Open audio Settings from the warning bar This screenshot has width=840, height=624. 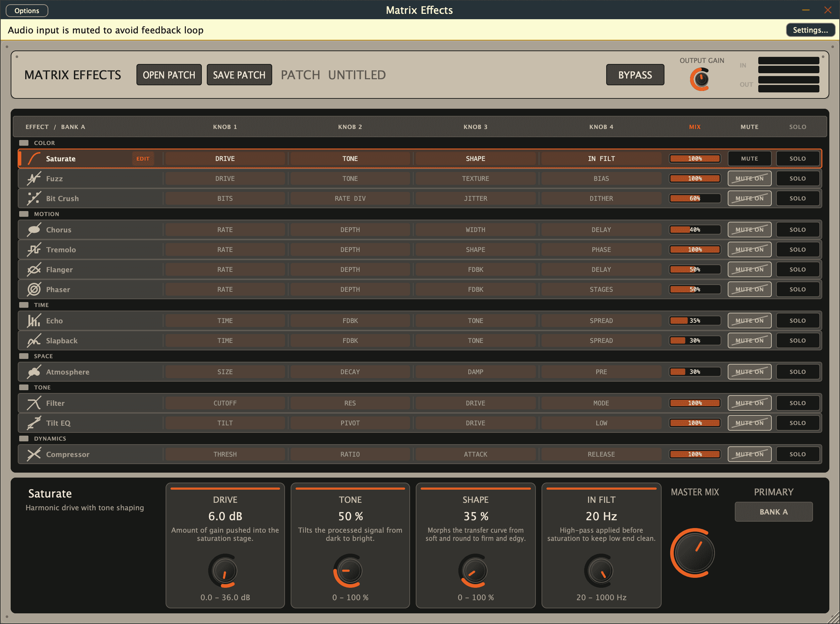810,30
